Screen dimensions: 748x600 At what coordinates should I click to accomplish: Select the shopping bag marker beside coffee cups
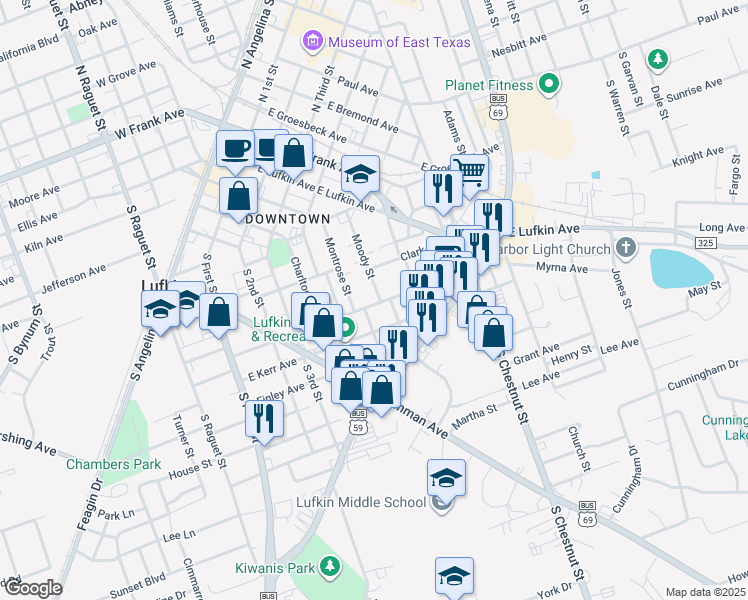(x=293, y=153)
